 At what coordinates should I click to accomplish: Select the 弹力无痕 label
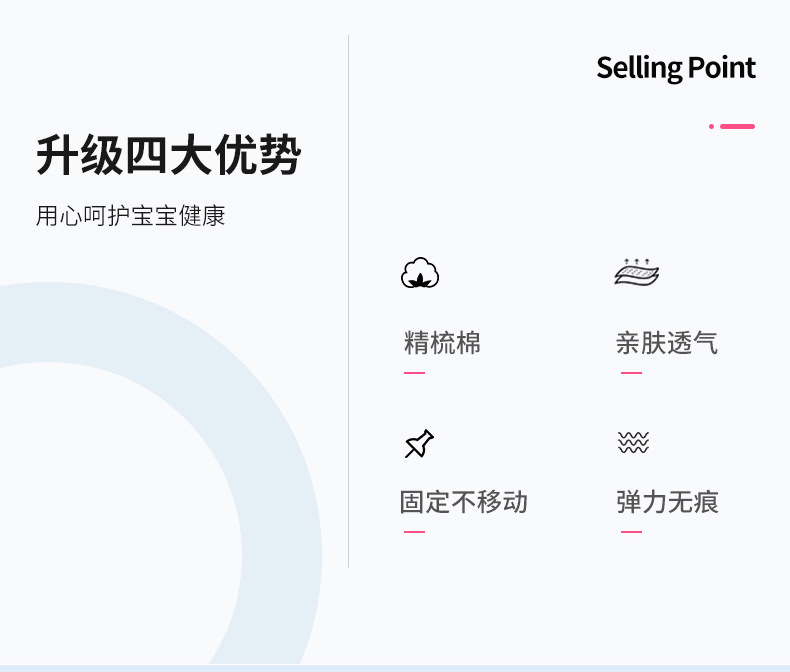(667, 501)
